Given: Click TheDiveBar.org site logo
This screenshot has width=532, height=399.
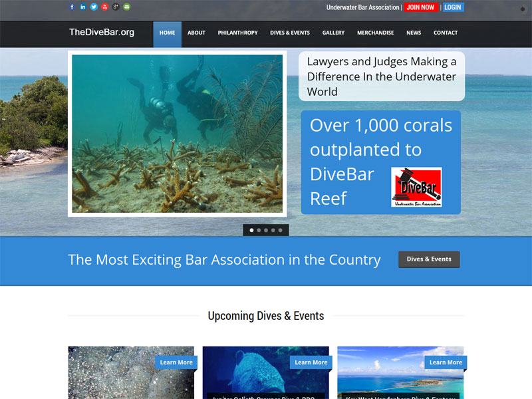Looking at the screenshot, I should coord(102,32).
